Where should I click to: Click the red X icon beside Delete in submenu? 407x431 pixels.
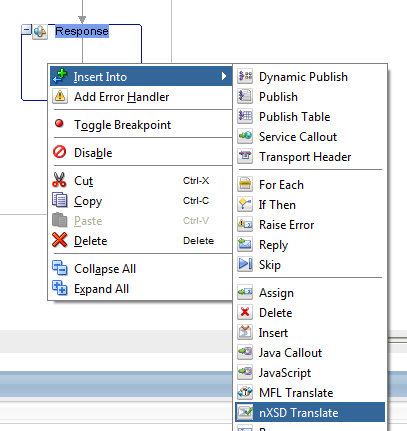245,313
